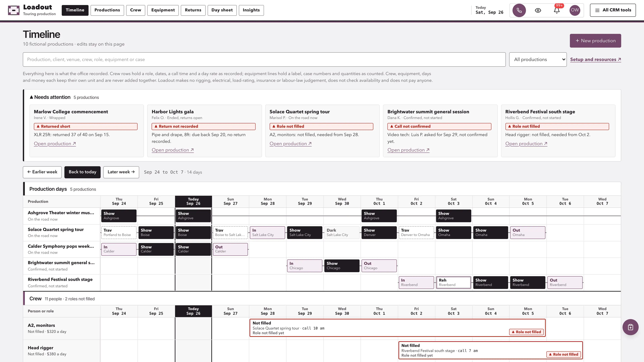Go to the Insights tab
644x362 pixels.
(x=251, y=10)
